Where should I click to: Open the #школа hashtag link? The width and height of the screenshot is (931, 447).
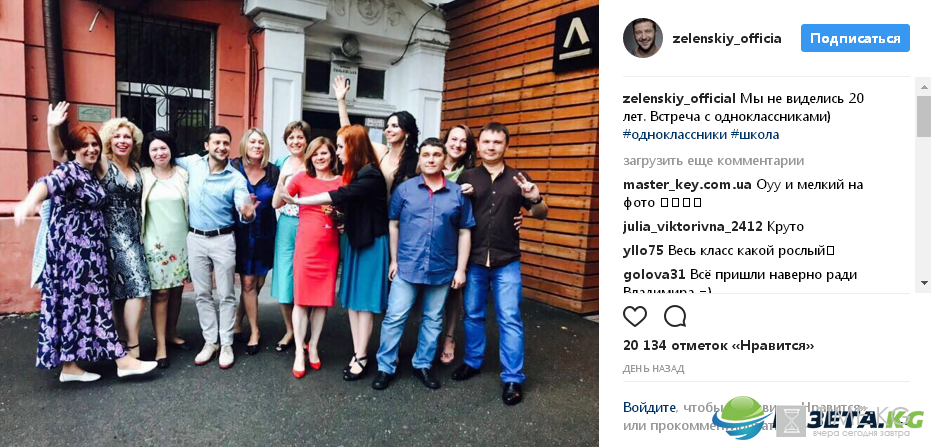[755, 135]
